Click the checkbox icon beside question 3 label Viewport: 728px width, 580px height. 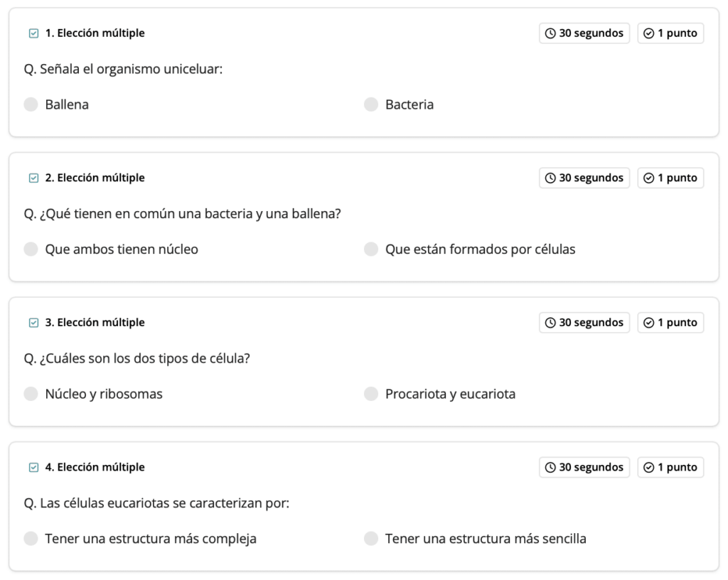click(x=33, y=323)
